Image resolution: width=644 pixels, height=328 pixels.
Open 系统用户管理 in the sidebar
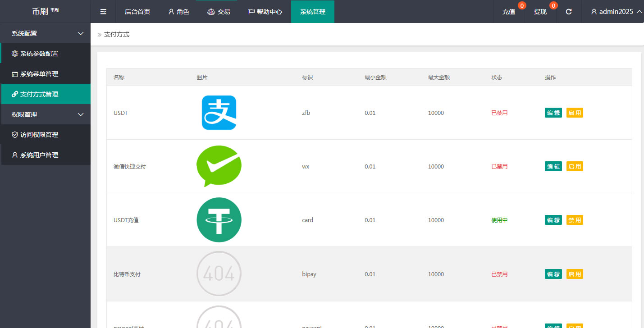[39, 155]
